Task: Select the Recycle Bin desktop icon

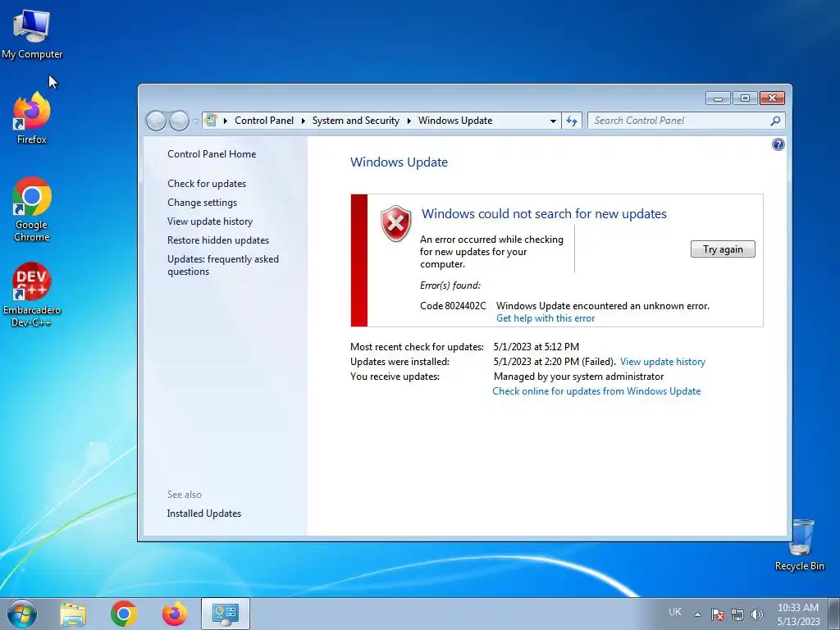Action: [x=799, y=545]
